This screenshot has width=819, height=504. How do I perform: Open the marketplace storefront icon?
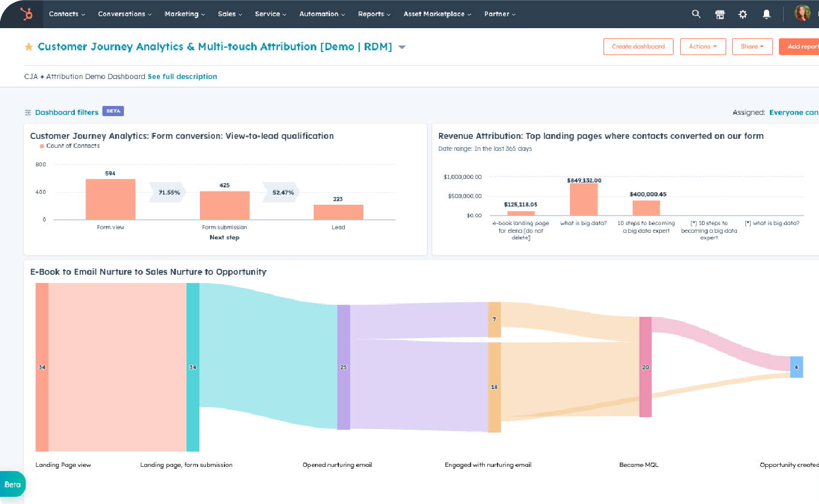tap(720, 14)
